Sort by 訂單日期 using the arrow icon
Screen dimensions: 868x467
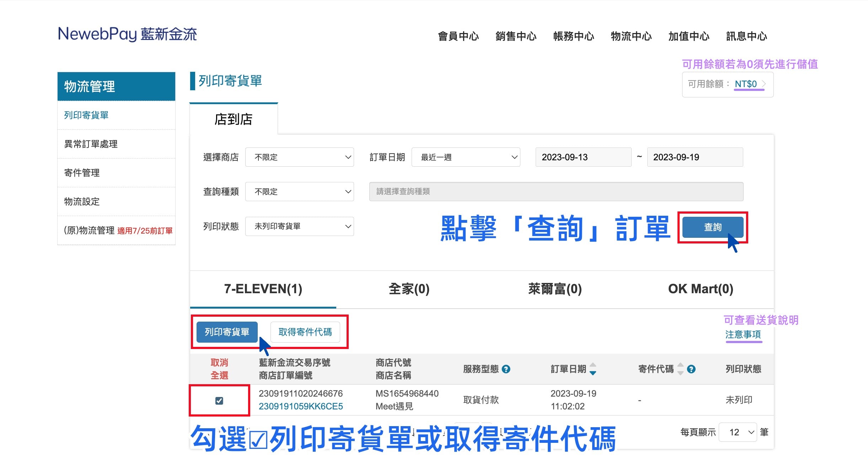pos(593,369)
